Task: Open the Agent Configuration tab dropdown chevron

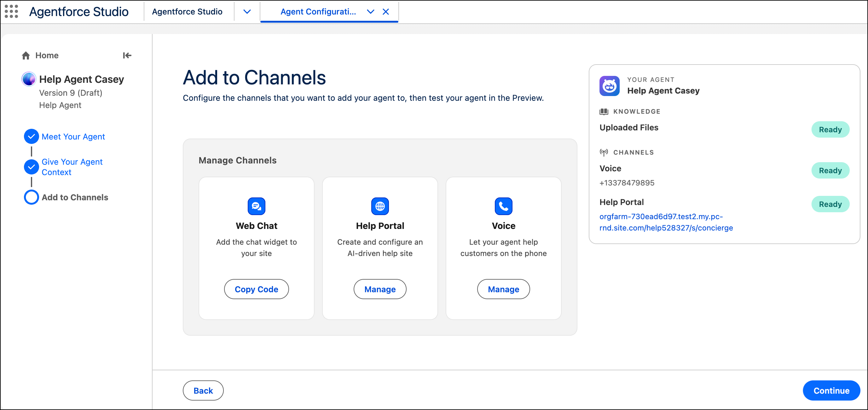Action: click(x=370, y=12)
